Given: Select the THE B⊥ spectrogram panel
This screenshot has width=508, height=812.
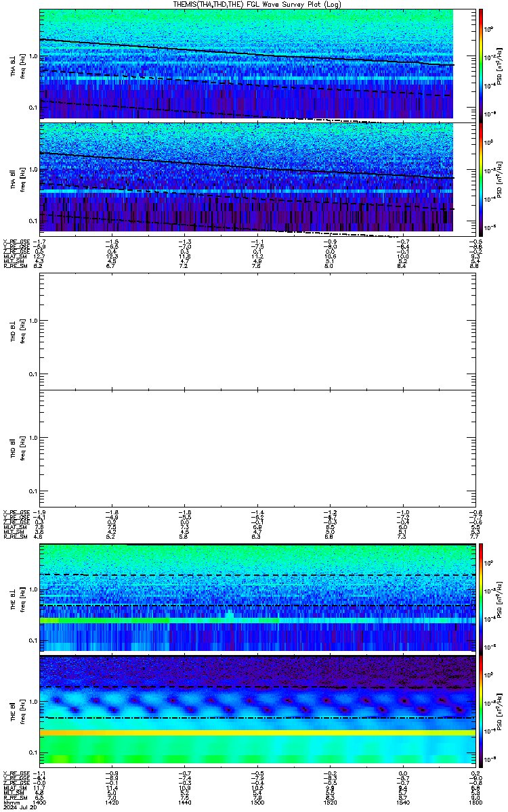Looking at the screenshot, I should pos(256,598).
